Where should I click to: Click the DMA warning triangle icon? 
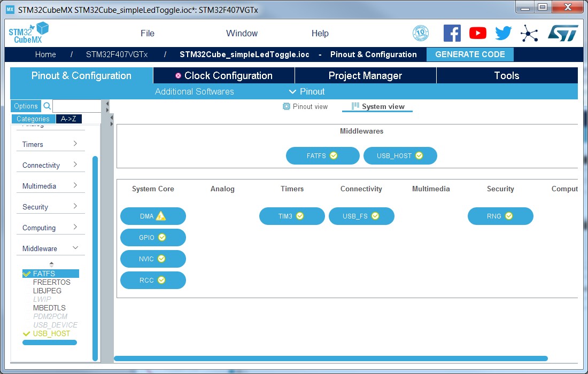click(161, 216)
